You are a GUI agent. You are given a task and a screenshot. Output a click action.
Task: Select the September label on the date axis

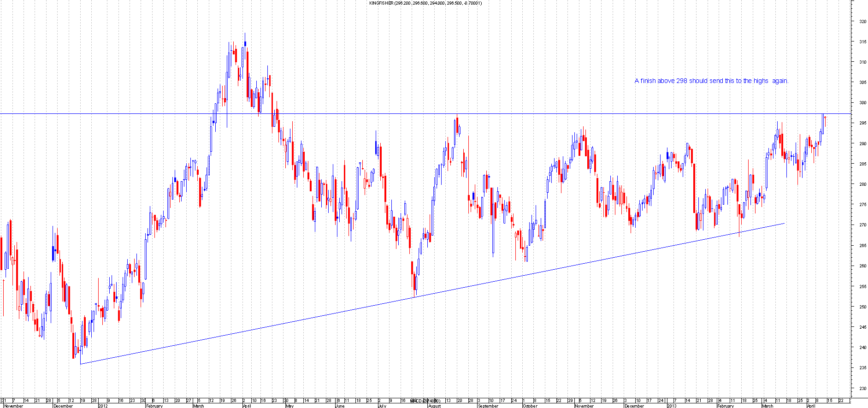[488, 406]
